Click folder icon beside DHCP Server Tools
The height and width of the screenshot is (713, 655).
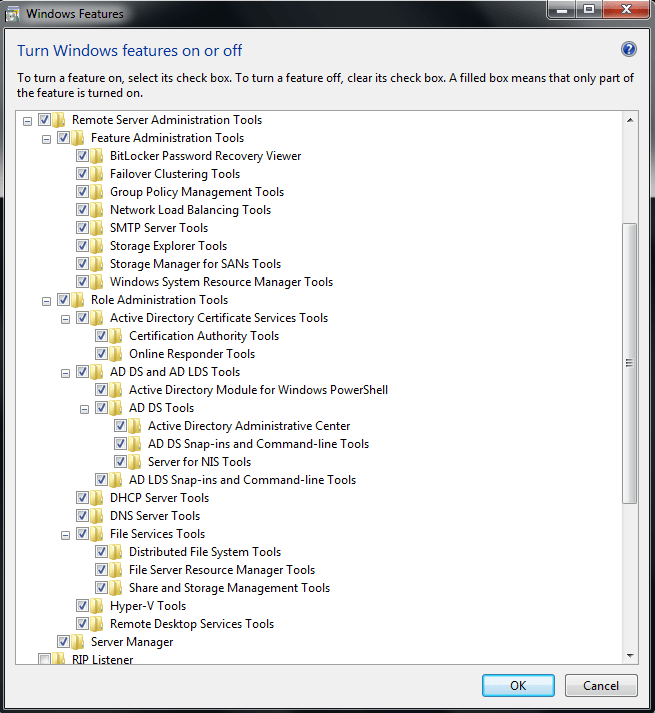point(96,498)
